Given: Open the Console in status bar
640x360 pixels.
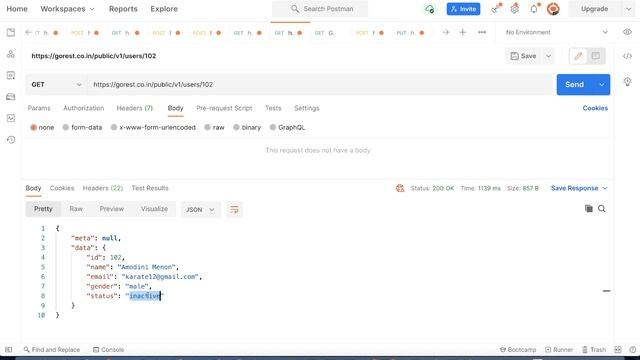Looking at the screenshot, I should pyautogui.click(x=109, y=350).
